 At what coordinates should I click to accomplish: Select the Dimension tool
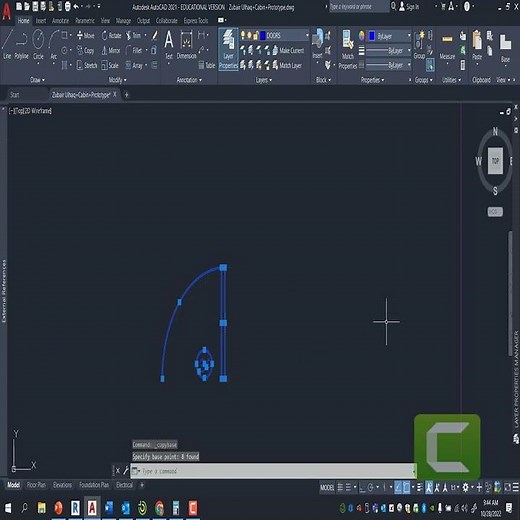(x=186, y=44)
